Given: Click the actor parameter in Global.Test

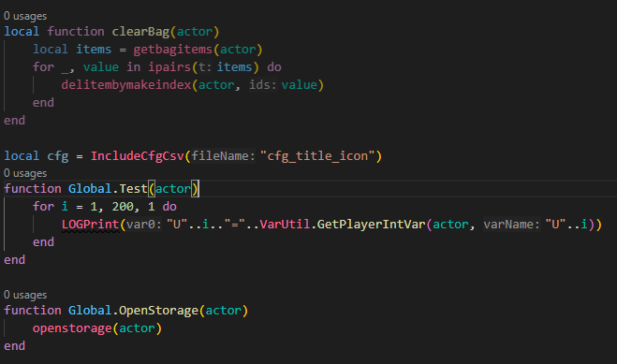Looking at the screenshot, I should (173, 189).
